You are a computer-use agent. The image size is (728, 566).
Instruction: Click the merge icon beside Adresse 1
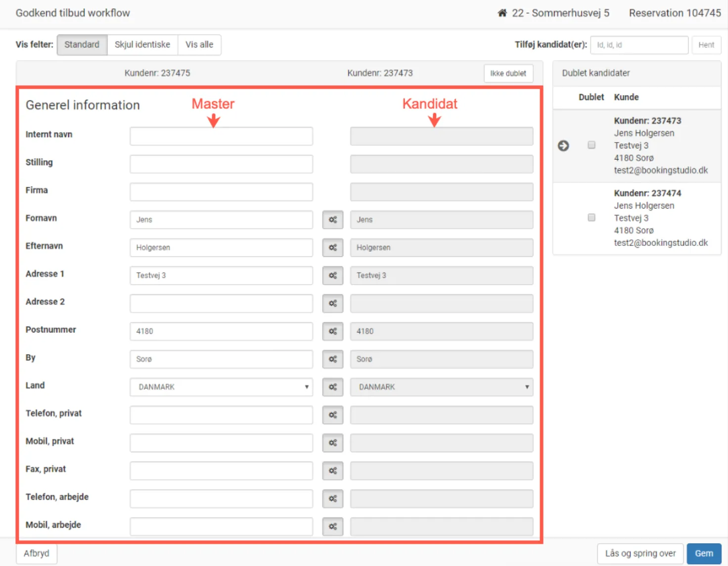click(333, 276)
